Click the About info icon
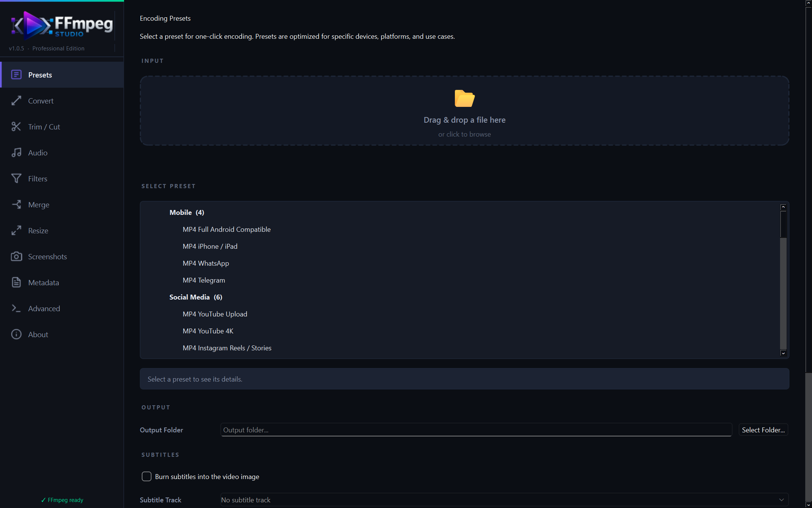 16,334
